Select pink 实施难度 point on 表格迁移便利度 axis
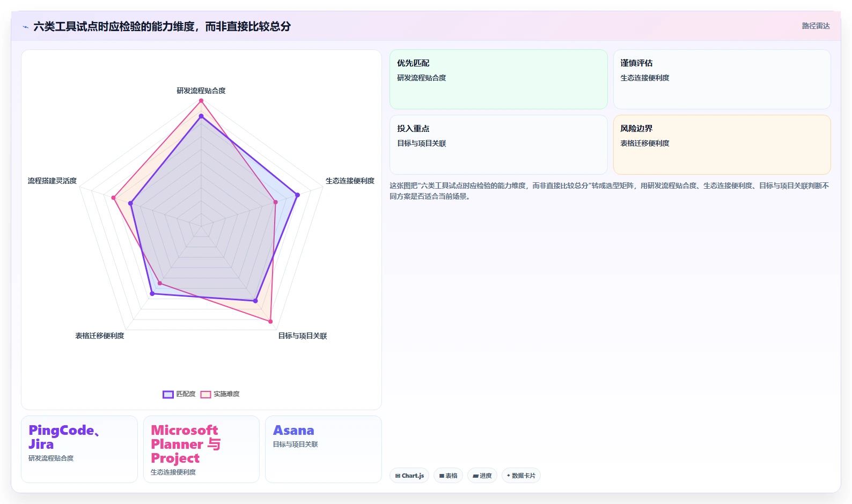 [159, 283]
